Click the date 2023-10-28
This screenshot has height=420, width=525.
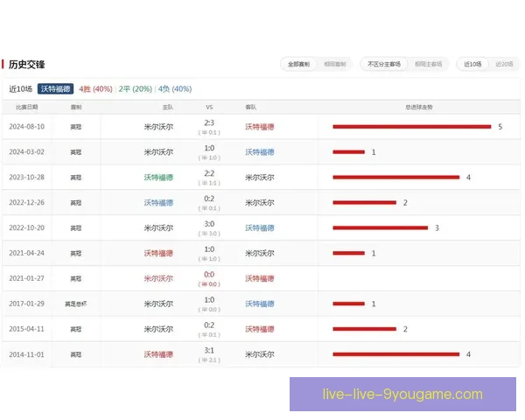click(26, 177)
